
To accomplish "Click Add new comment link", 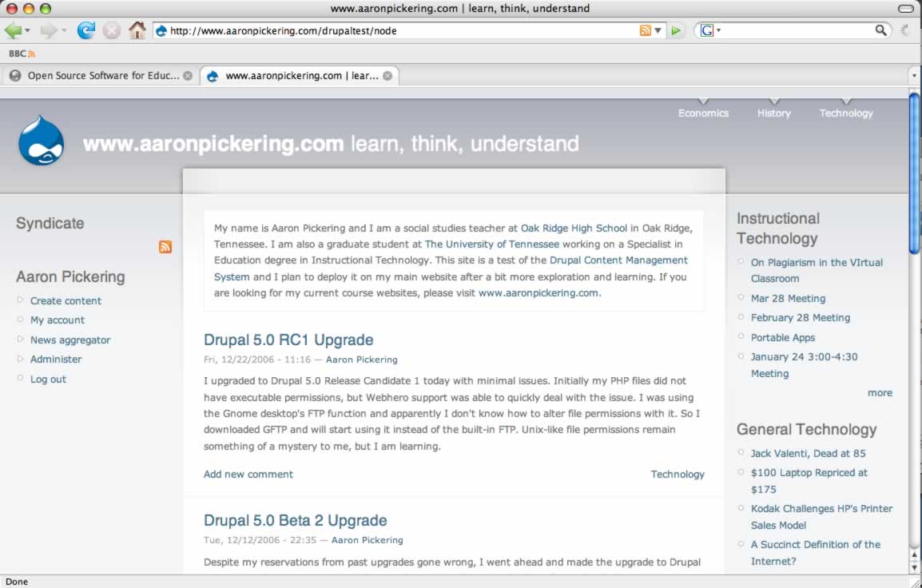I will (x=248, y=474).
